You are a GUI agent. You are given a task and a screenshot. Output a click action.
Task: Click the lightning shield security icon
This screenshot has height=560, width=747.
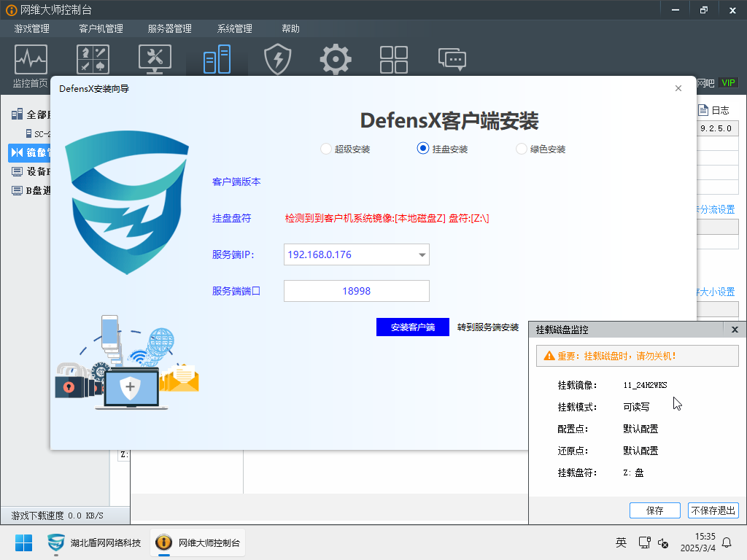click(x=277, y=60)
